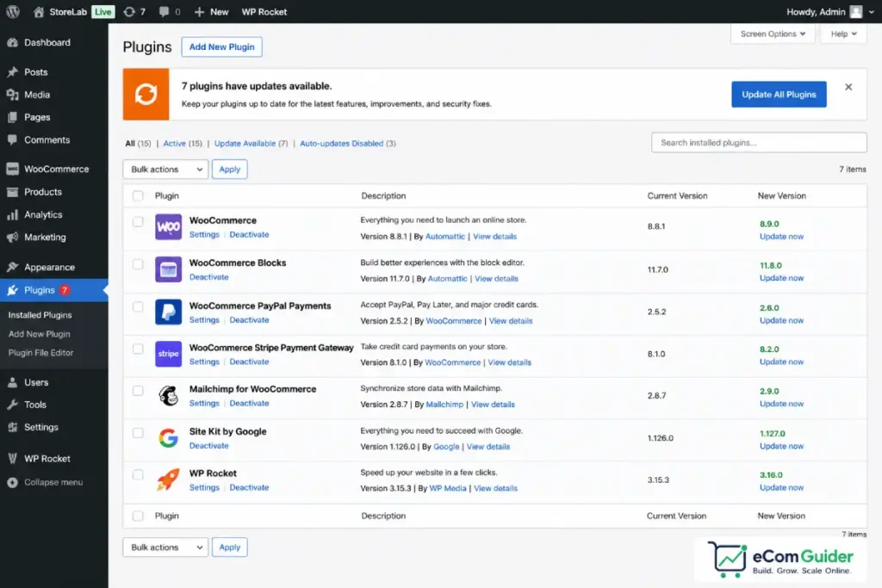Screen dimensions: 882x588
Task: Click the bottom Apply button
Action: 229,547
